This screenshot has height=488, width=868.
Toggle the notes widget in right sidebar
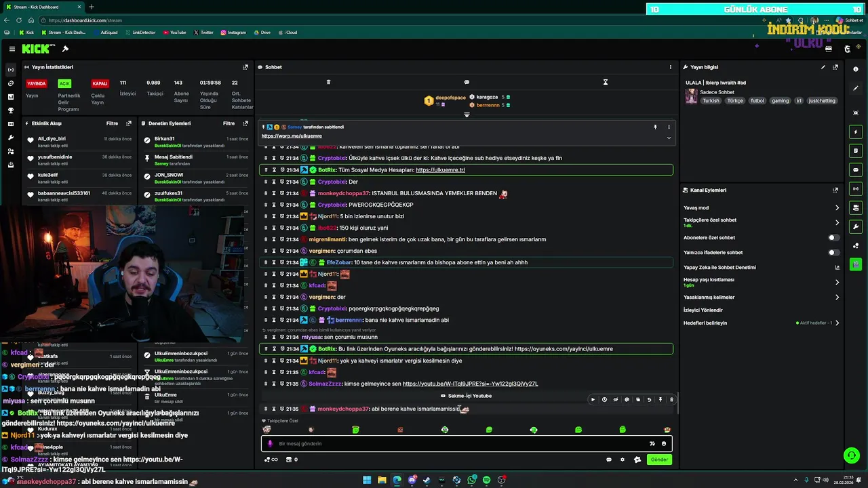point(856,150)
